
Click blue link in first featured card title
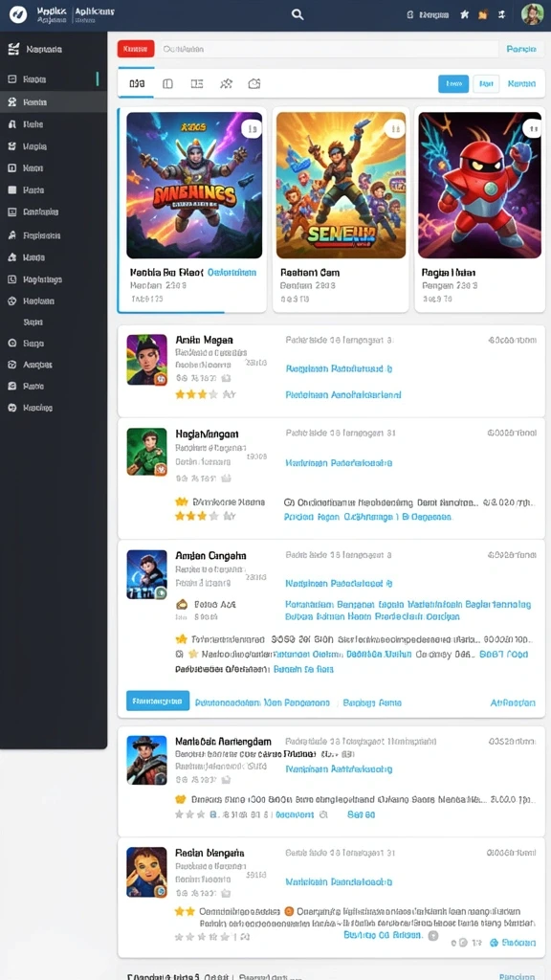[231, 273]
